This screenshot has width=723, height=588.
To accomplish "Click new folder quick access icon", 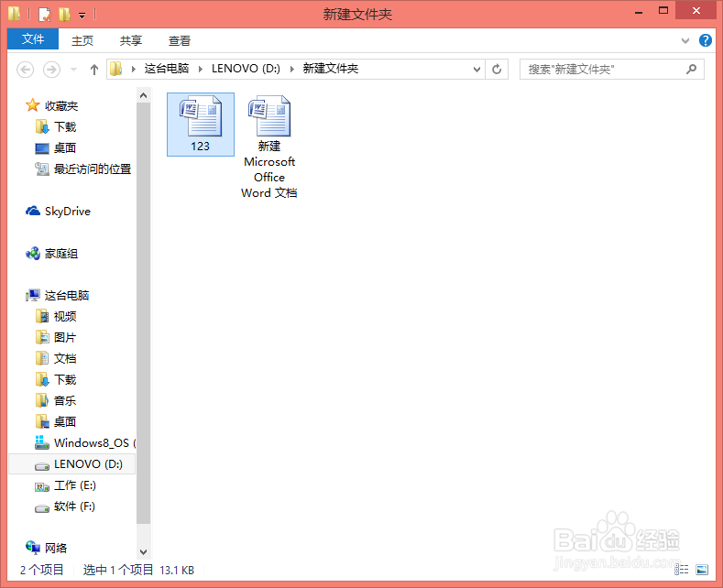I will pos(64,15).
